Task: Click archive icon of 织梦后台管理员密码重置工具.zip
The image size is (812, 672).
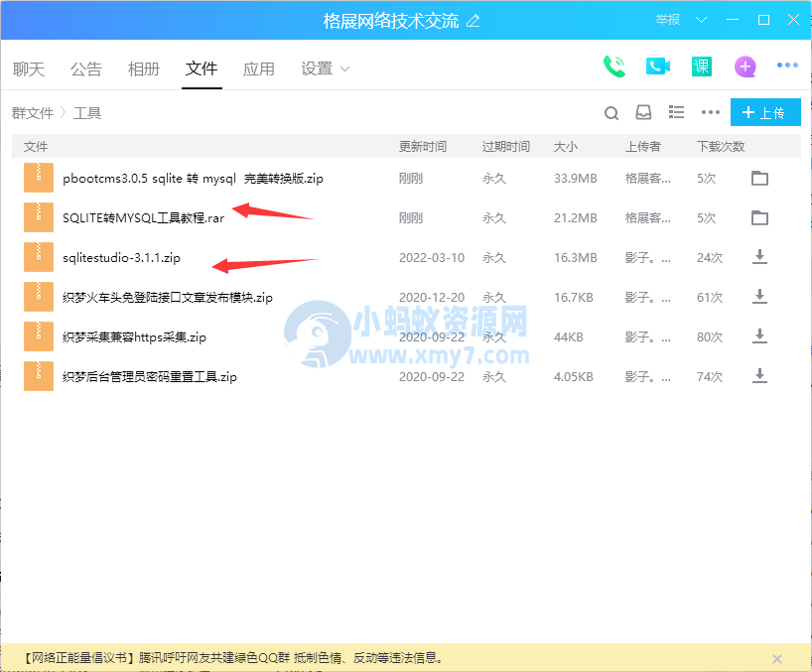Action: (39, 376)
